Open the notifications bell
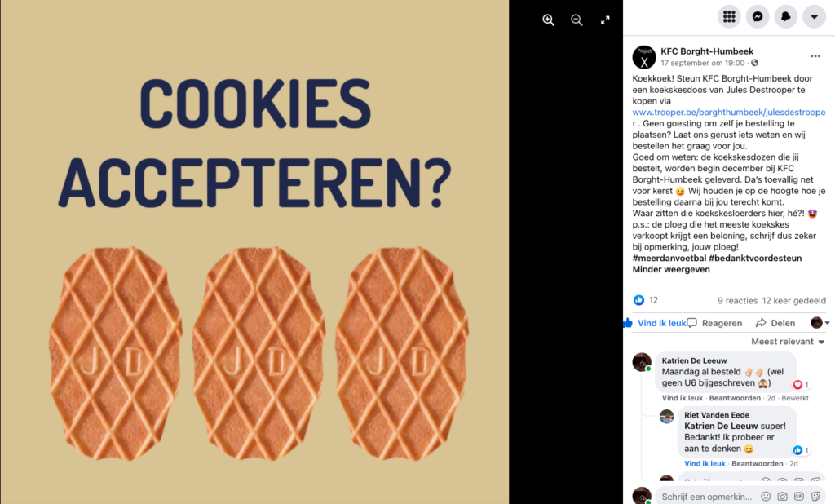This screenshot has width=835, height=504. pos(785,16)
